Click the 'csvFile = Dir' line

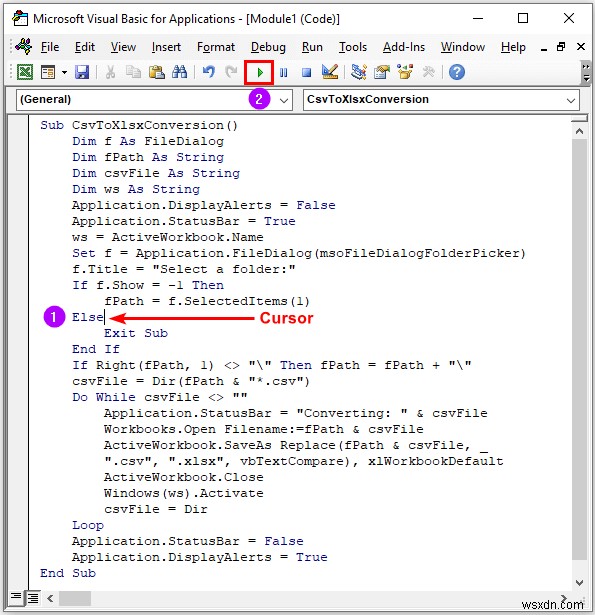click(155, 509)
